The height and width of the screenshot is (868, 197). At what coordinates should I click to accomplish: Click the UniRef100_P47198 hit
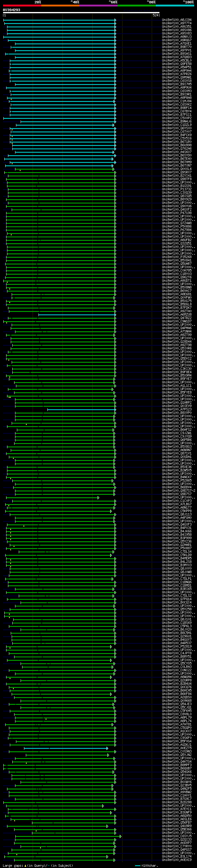click(x=177, y=213)
